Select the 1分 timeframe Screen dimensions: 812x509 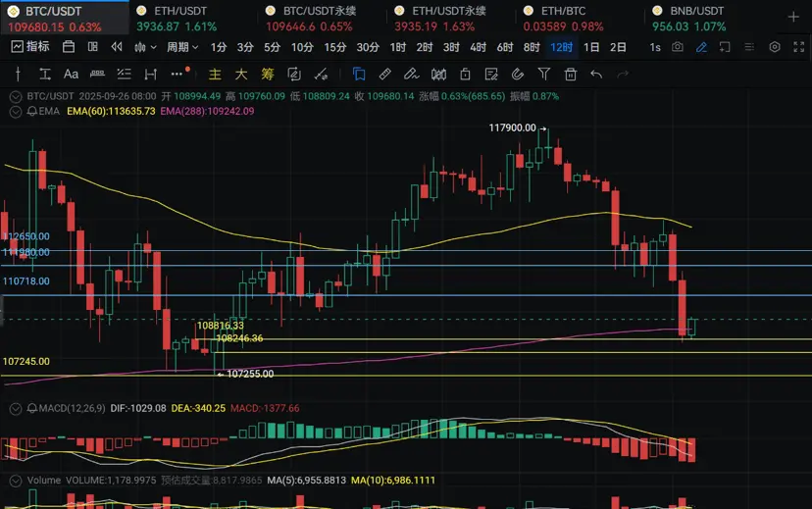(x=219, y=47)
